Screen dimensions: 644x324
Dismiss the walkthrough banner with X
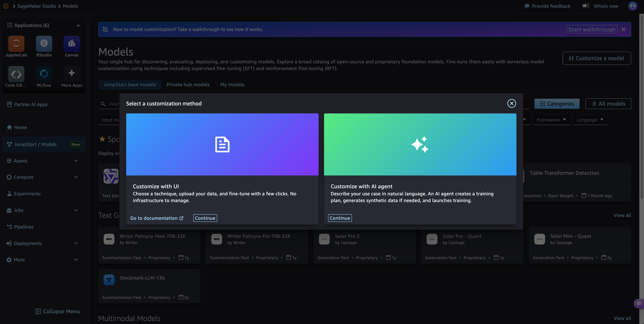(x=623, y=29)
